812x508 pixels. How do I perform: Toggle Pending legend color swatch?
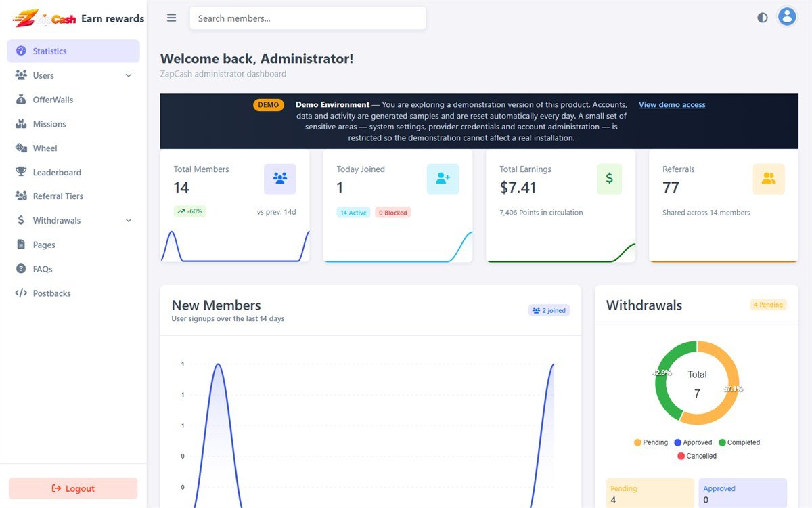point(637,442)
